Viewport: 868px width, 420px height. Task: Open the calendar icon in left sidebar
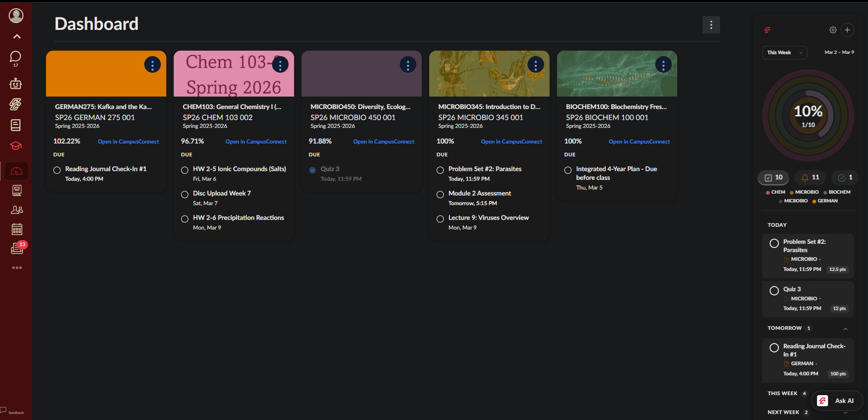coord(17,229)
